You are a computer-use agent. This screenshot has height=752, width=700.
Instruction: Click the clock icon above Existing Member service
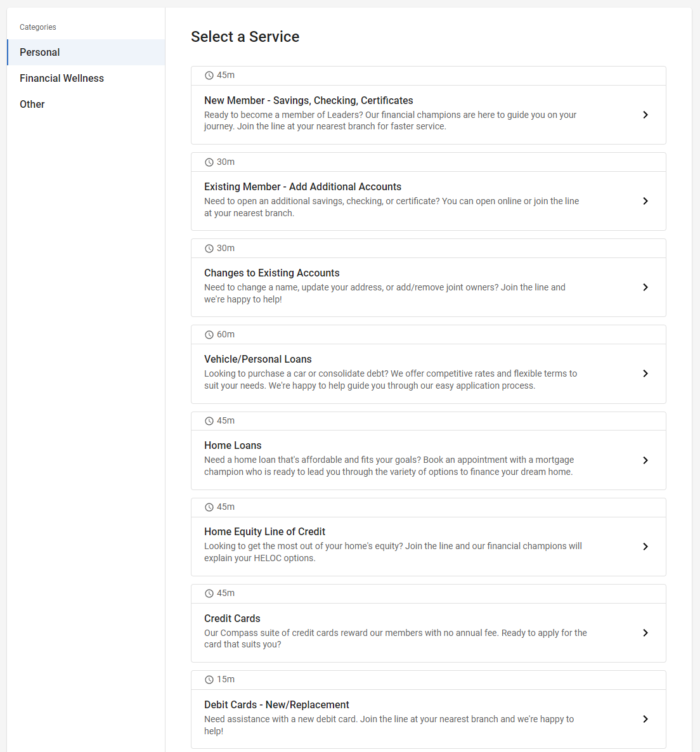[x=209, y=162]
